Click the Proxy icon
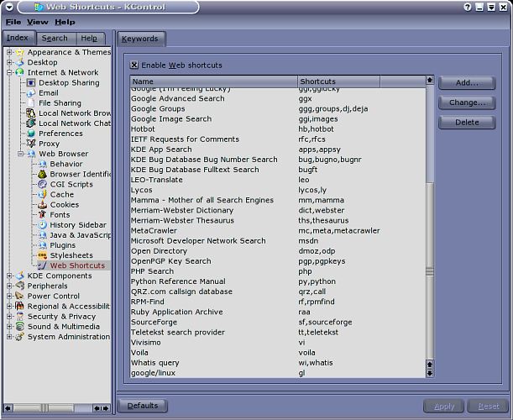Viewport: 513px width, 420px height. (x=31, y=144)
